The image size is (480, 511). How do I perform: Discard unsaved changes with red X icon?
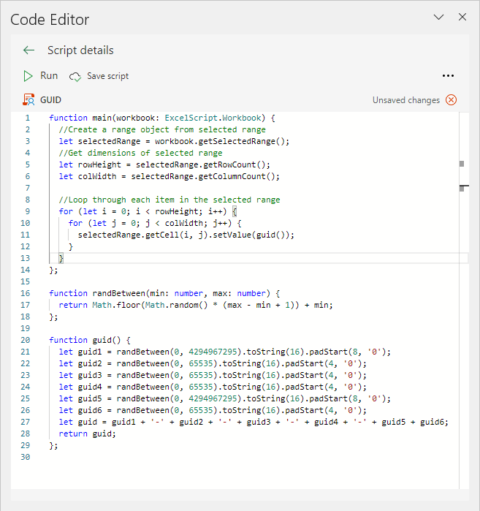click(451, 100)
